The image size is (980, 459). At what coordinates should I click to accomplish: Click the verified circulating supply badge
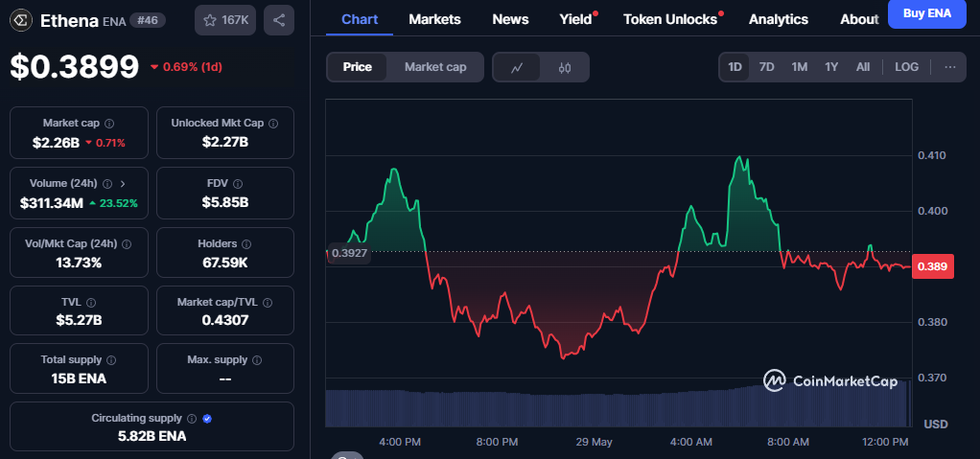tap(207, 419)
